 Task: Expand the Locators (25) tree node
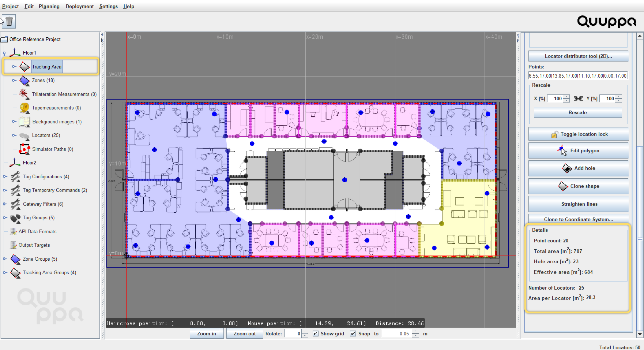tap(14, 135)
